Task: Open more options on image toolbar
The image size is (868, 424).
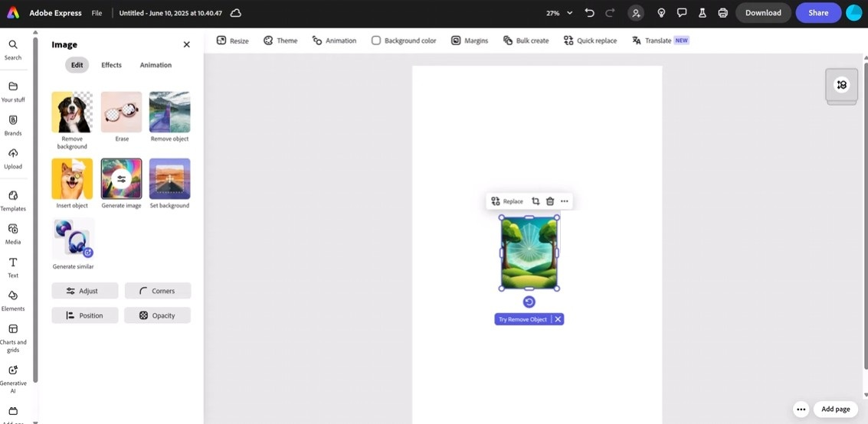Action: pyautogui.click(x=564, y=201)
